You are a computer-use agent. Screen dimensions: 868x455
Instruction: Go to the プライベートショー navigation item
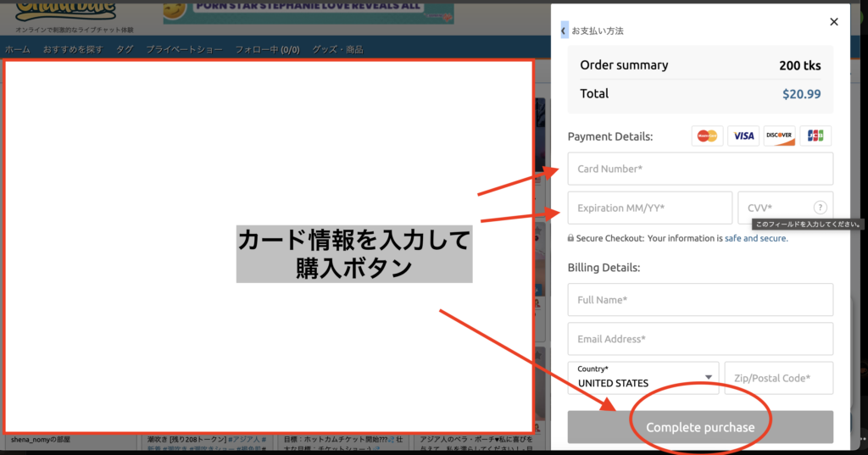coord(184,49)
